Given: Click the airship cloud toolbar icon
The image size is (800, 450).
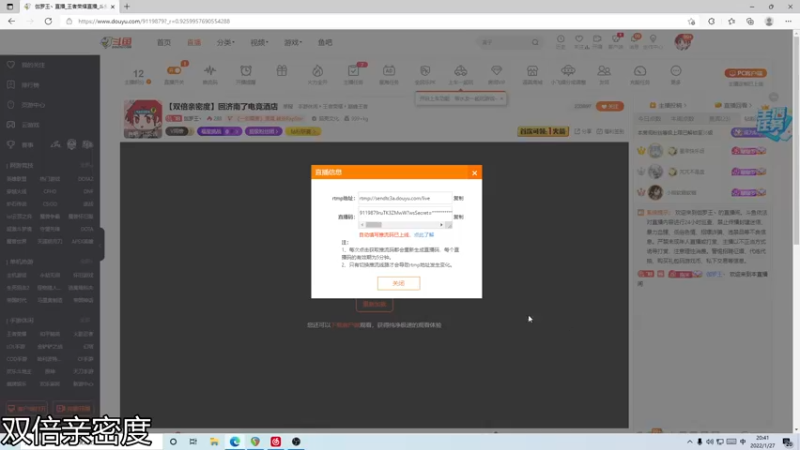Looking at the screenshot, I should 568,70.
